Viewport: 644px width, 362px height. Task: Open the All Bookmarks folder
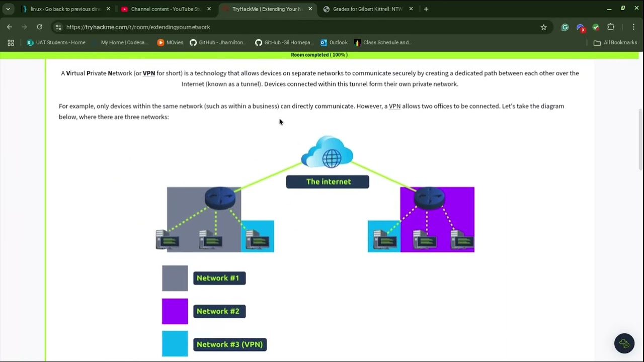click(x=615, y=43)
